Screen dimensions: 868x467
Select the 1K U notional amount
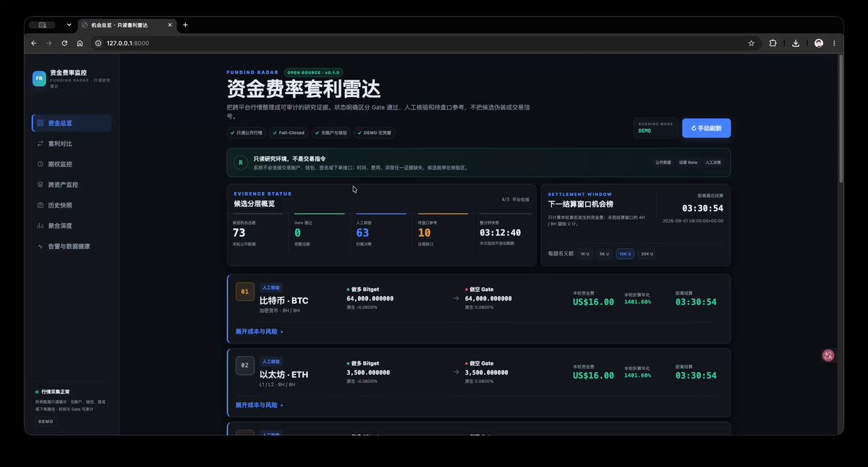[x=584, y=254]
